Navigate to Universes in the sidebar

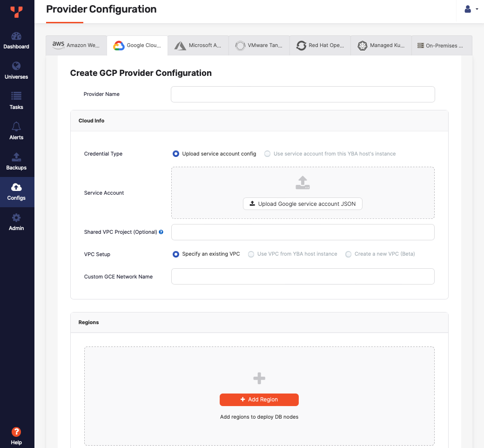(16, 71)
